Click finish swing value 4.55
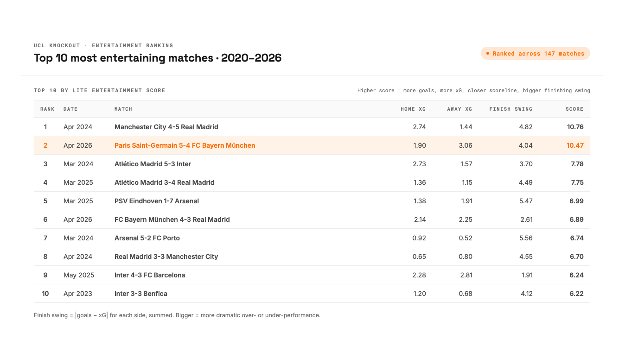The image size is (625, 364). 526,257
